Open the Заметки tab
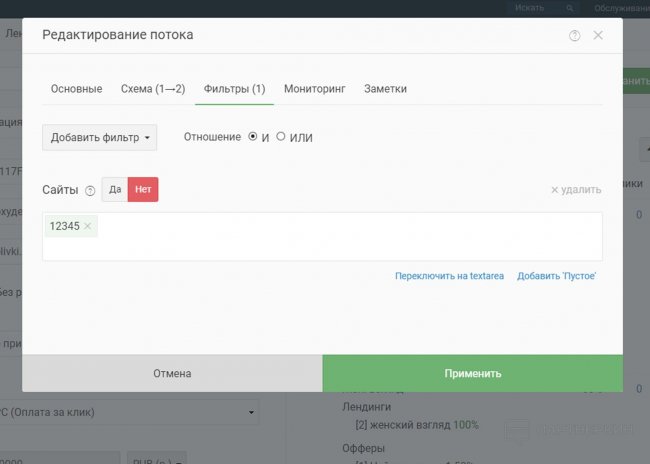This screenshot has height=464, width=650. [x=385, y=89]
